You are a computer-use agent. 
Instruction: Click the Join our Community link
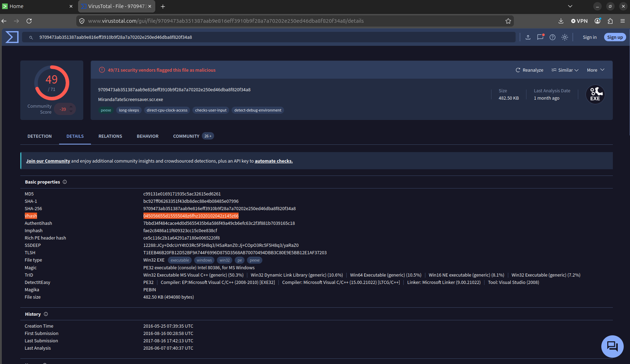48,161
